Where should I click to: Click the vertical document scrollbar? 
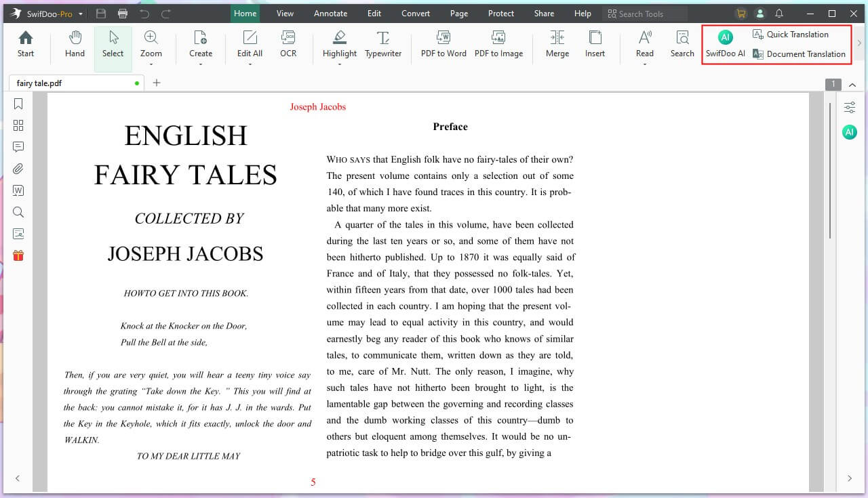click(830, 169)
